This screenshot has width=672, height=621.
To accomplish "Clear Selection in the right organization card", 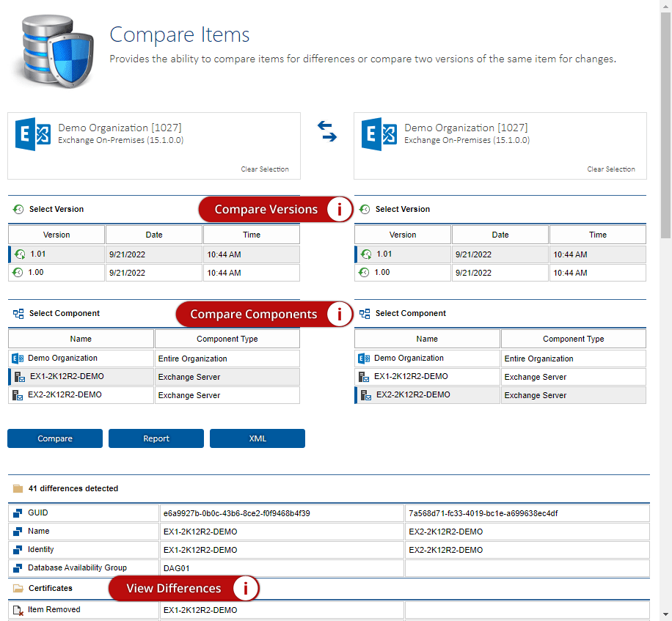I will (x=611, y=169).
